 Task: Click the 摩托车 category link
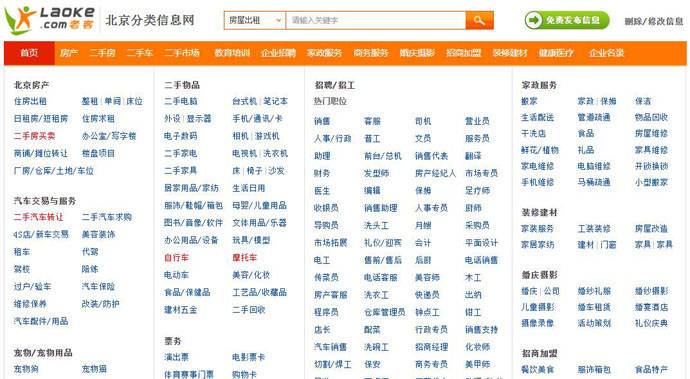coord(244,258)
